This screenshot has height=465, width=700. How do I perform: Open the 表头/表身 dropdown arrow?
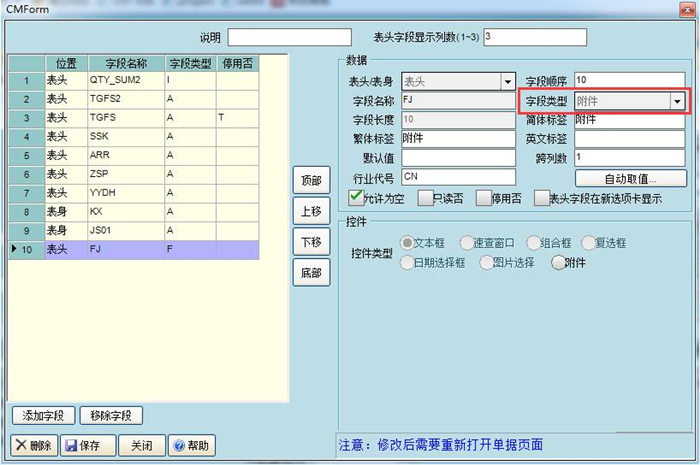click(508, 82)
